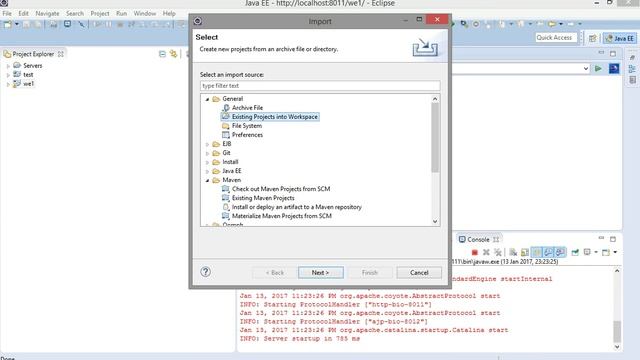Screen dimensions: 640x360
Task: Select the Console tab
Action: 478,239
